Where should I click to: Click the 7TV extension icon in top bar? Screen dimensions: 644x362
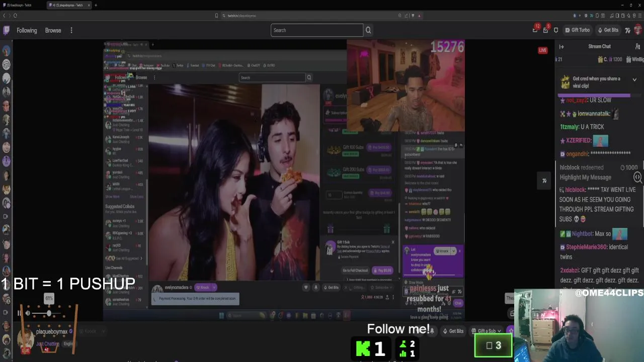pyautogui.click(x=627, y=30)
